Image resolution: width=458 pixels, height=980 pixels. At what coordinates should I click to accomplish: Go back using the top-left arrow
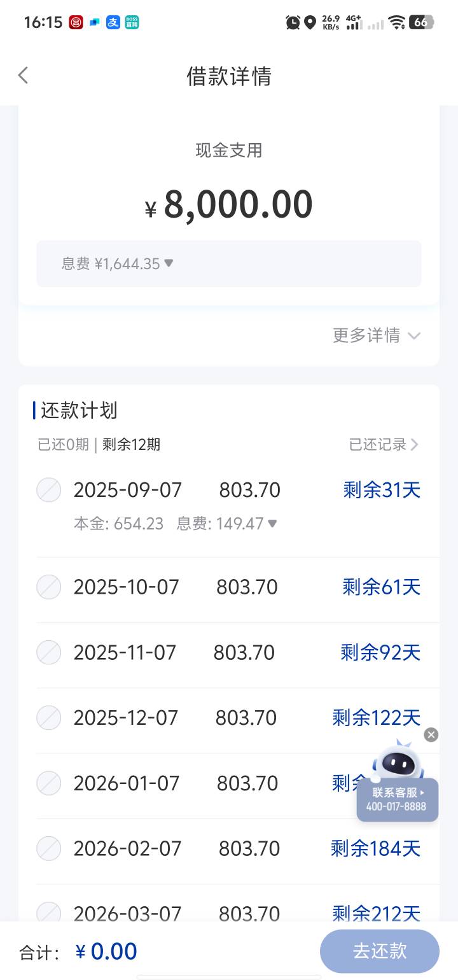coord(23,76)
